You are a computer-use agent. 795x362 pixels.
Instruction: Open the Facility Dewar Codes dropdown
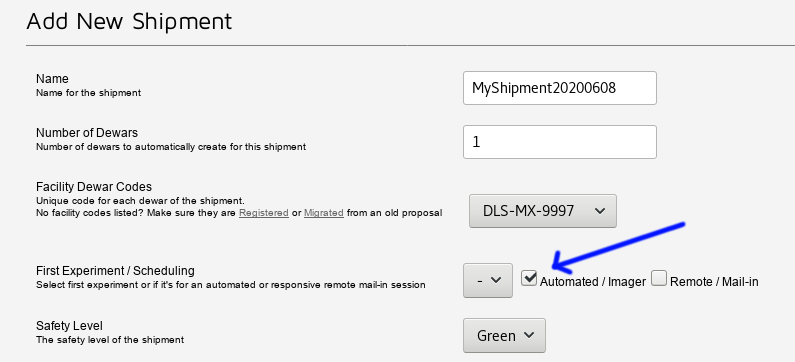[x=543, y=211]
